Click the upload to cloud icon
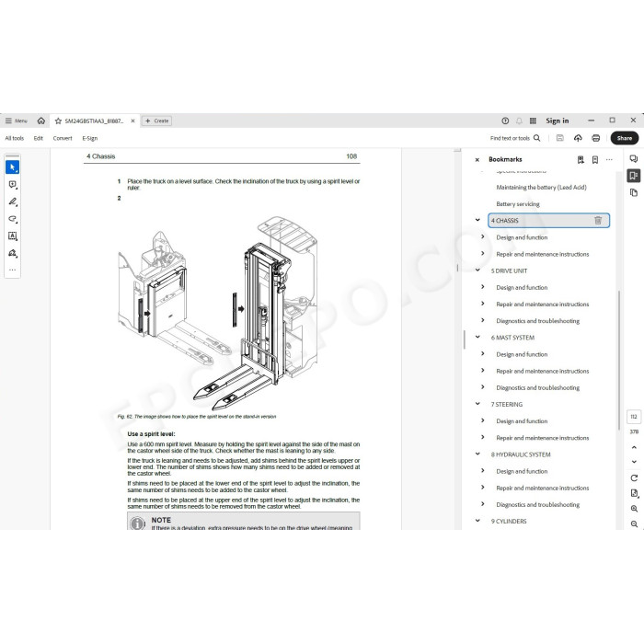Image resolution: width=644 pixels, height=644 pixels. pyautogui.click(x=578, y=138)
